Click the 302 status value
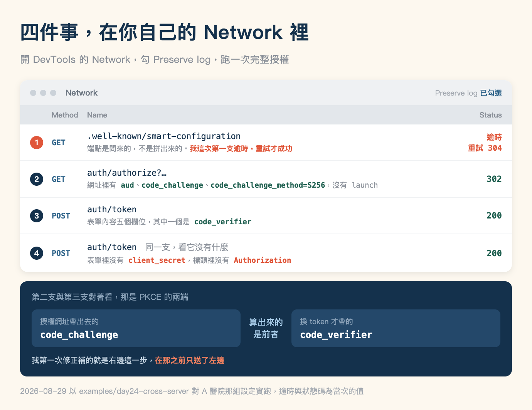This screenshot has width=532, height=410. pos(494,179)
